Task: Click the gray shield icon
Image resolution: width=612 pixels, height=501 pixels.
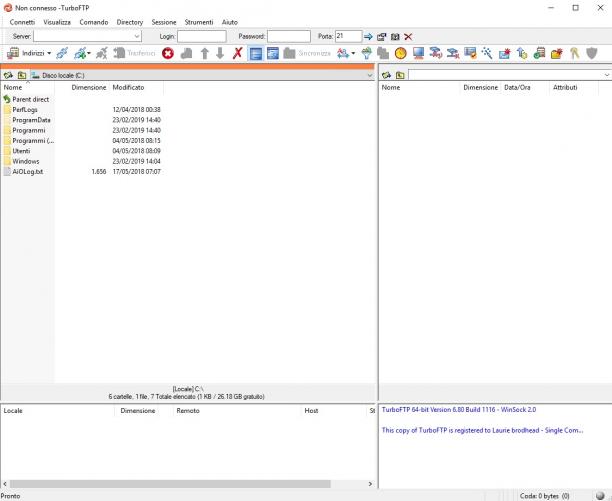Action: [592, 53]
